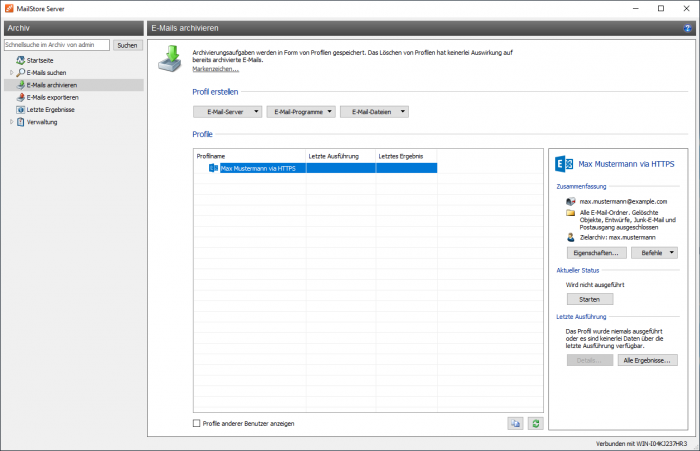Click the Startseite home icon

point(21,60)
